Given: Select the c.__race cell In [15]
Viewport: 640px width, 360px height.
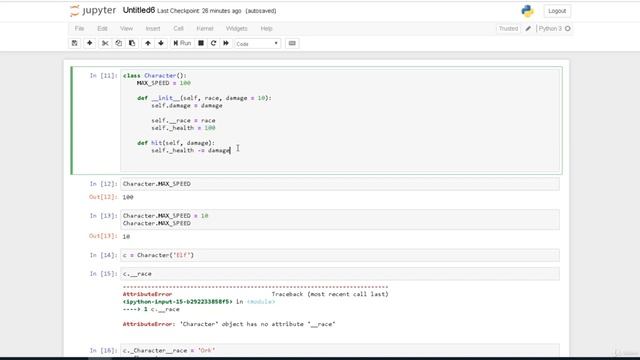Looking at the screenshot, I should point(340,274).
